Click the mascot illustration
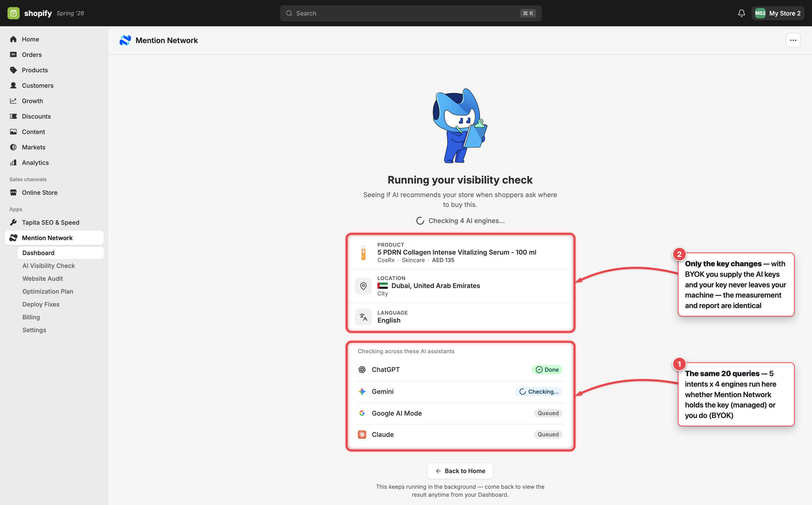 (460, 126)
